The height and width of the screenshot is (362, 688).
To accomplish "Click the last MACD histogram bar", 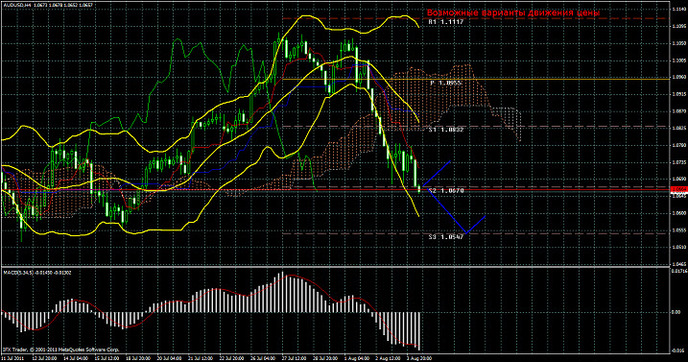I will [420, 331].
